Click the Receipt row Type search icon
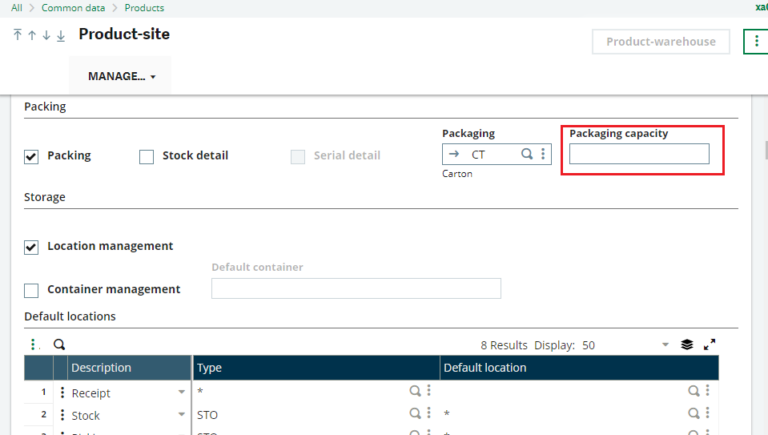Viewport: 768px width, 435px height. [414, 392]
